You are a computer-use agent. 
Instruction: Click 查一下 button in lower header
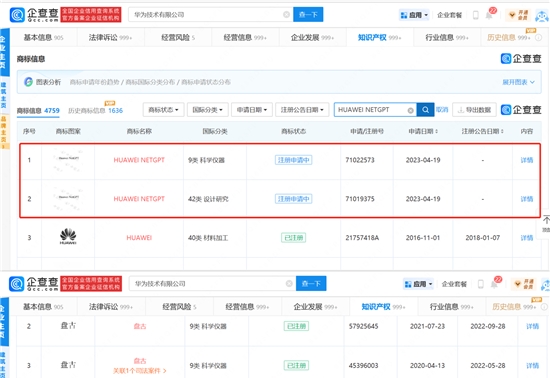click(311, 283)
